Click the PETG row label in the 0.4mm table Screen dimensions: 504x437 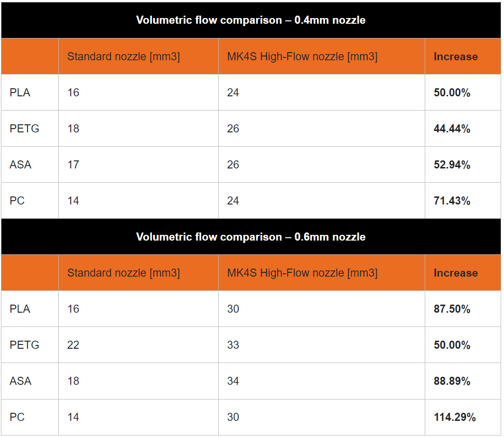tap(24, 129)
